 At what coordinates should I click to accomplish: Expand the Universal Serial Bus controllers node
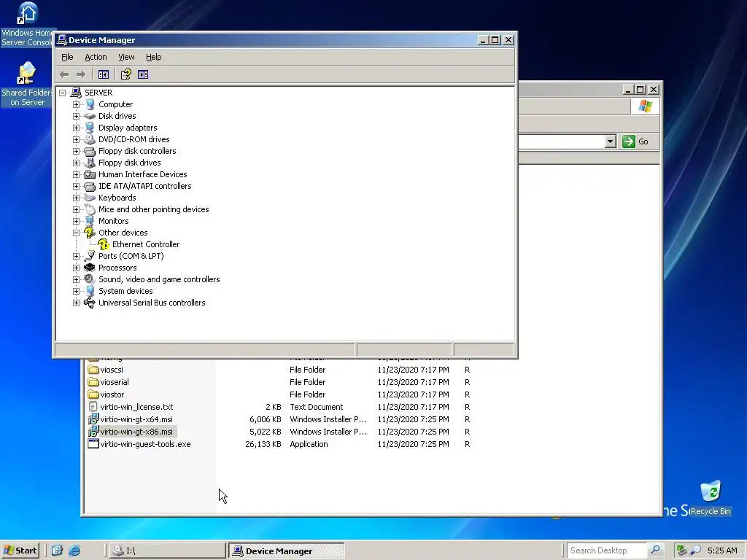point(76,303)
